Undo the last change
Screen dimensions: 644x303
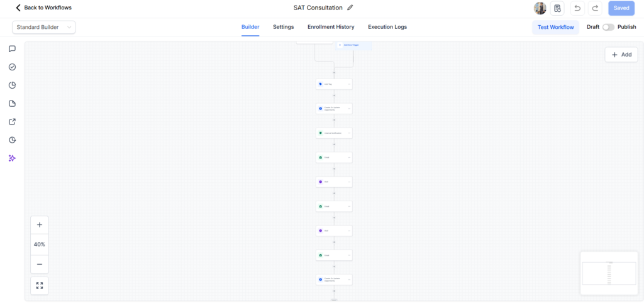pos(577,8)
